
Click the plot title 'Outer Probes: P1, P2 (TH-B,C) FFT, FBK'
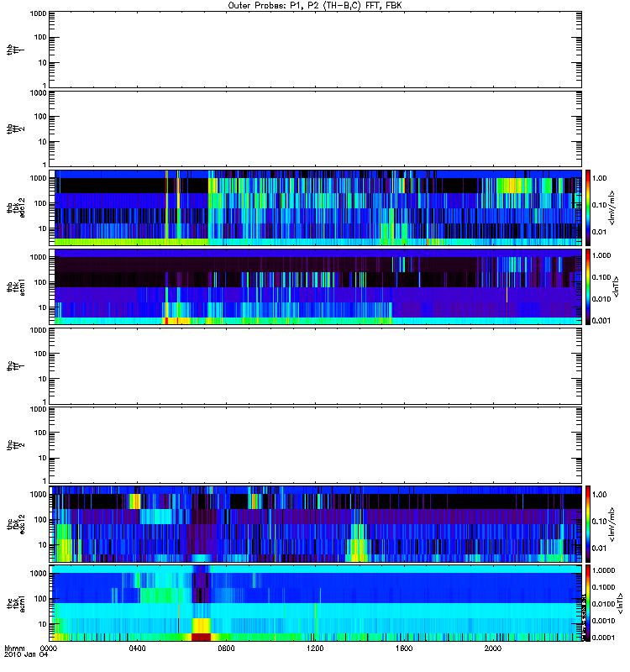click(315, 6)
